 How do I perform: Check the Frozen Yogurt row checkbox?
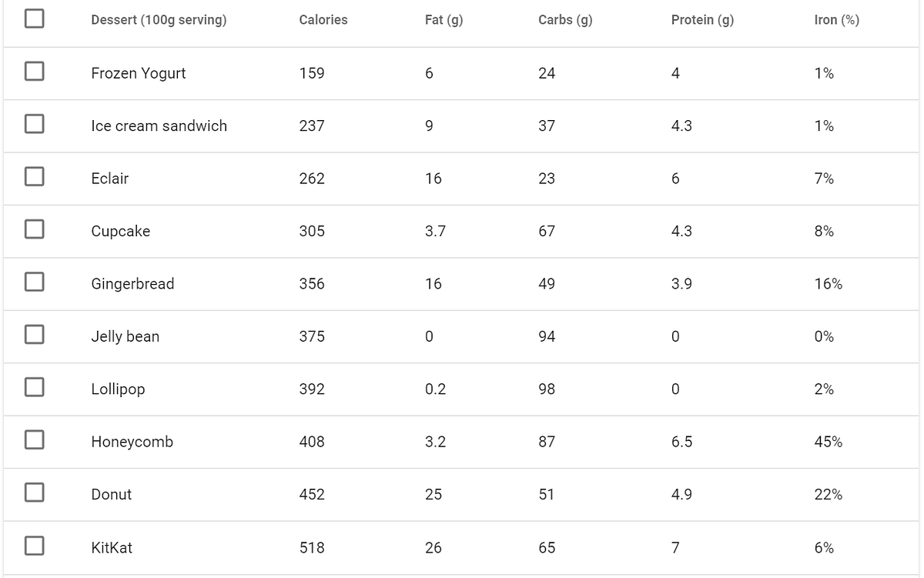point(34,71)
